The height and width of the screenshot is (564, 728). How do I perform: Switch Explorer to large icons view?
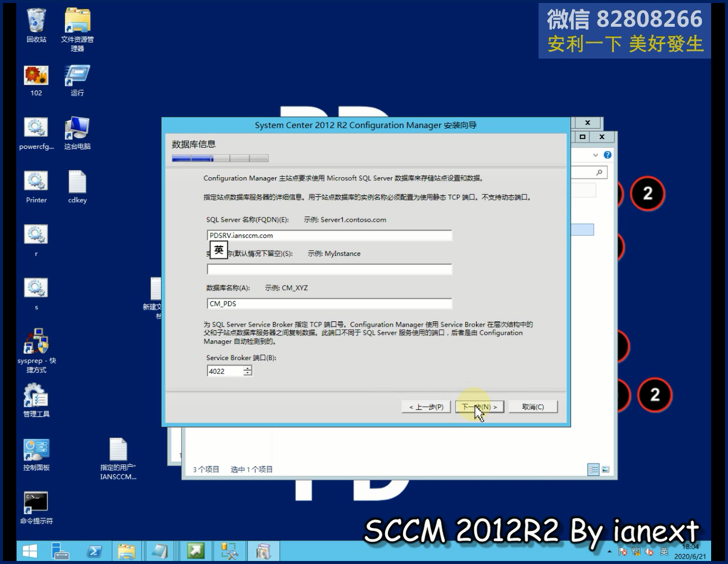(605, 470)
